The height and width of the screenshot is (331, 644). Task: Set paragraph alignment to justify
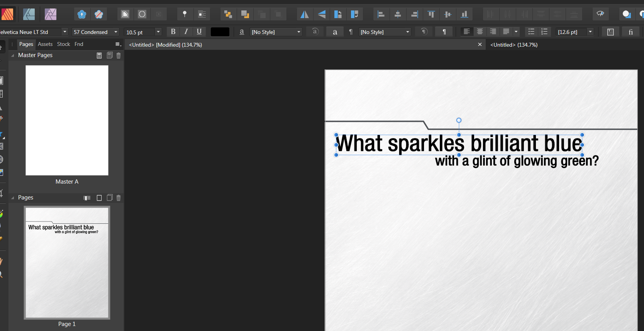click(x=506, y=32)
